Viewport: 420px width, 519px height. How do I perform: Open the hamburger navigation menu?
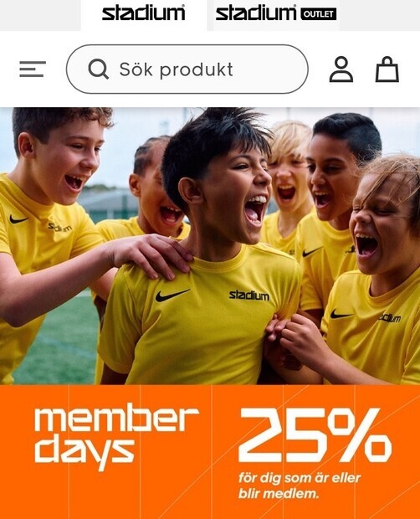(x=33, y=69)
